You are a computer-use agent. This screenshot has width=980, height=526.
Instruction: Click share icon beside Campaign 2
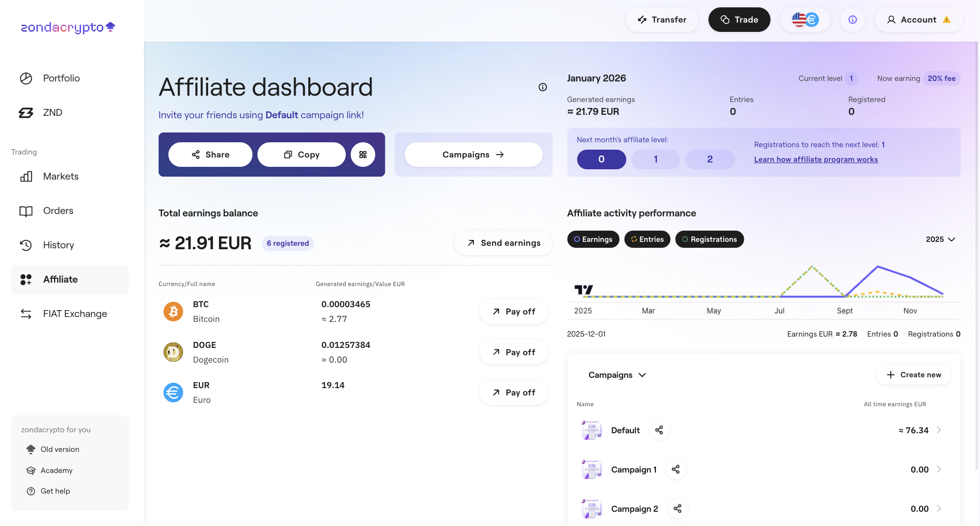[677, 509]
